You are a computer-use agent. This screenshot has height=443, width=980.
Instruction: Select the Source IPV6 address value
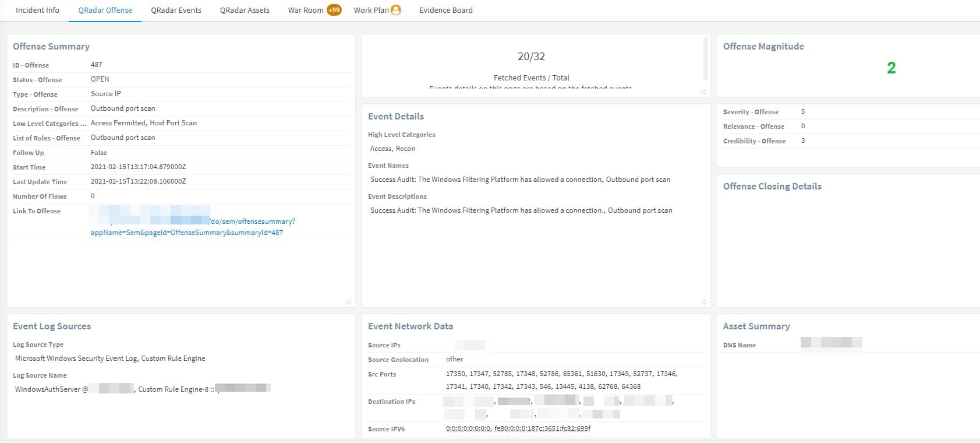518,428
